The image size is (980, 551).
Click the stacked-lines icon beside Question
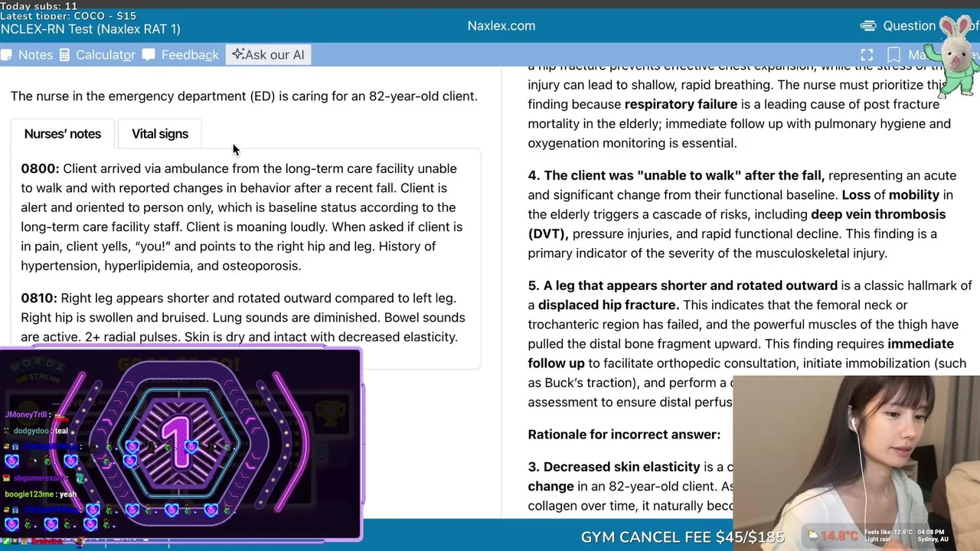(868, 26)
